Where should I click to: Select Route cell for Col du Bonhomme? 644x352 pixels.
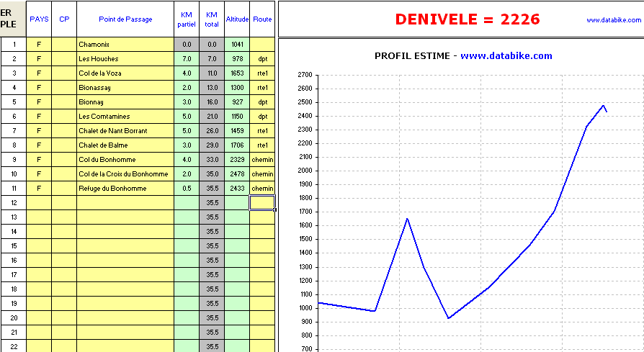click(x=262, y=160)
